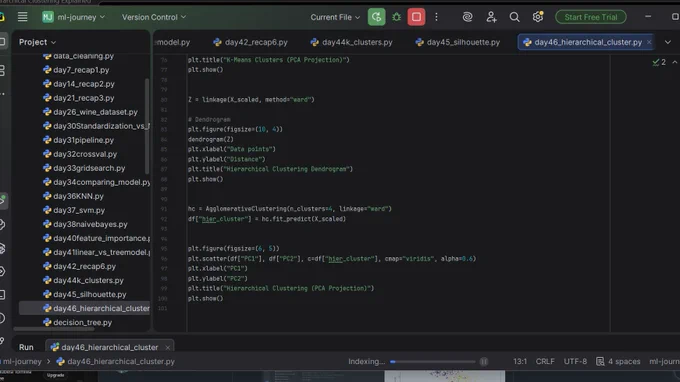This screenshot has height=382, width=680.
Task: Change CRLF line separator setting
Action: tap(545, 361)
